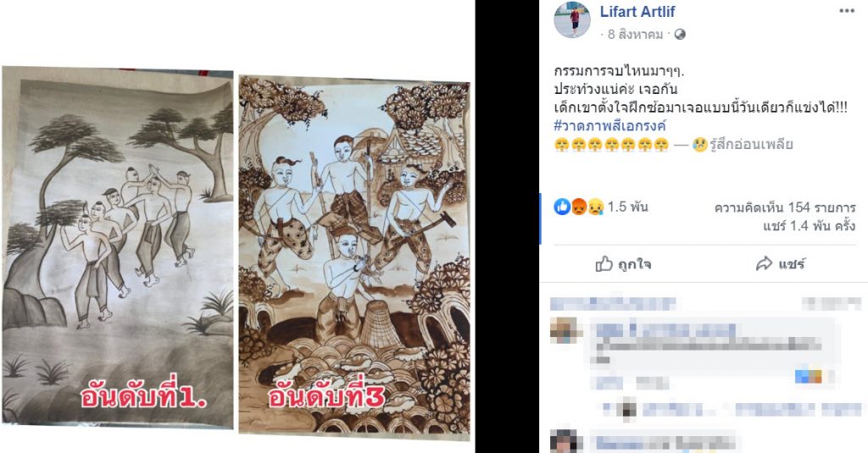Click the ถูกใจ thumbs-up button

[x=623, y=264]
